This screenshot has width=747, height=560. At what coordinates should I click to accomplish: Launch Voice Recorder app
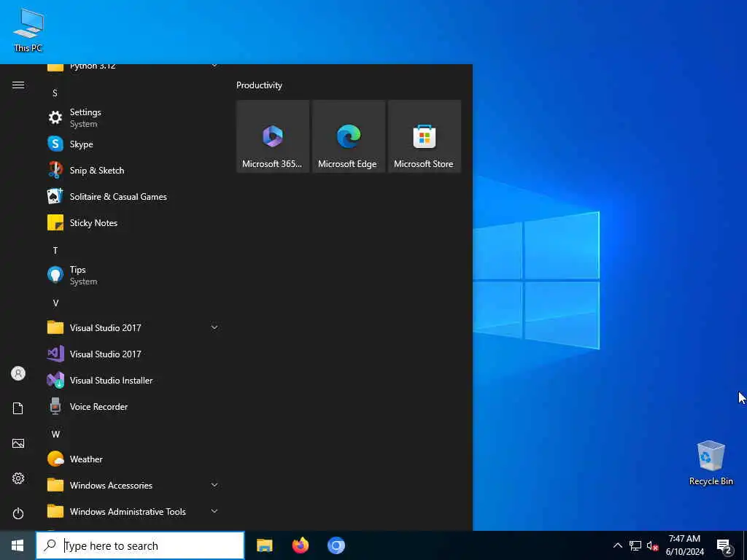133,406
